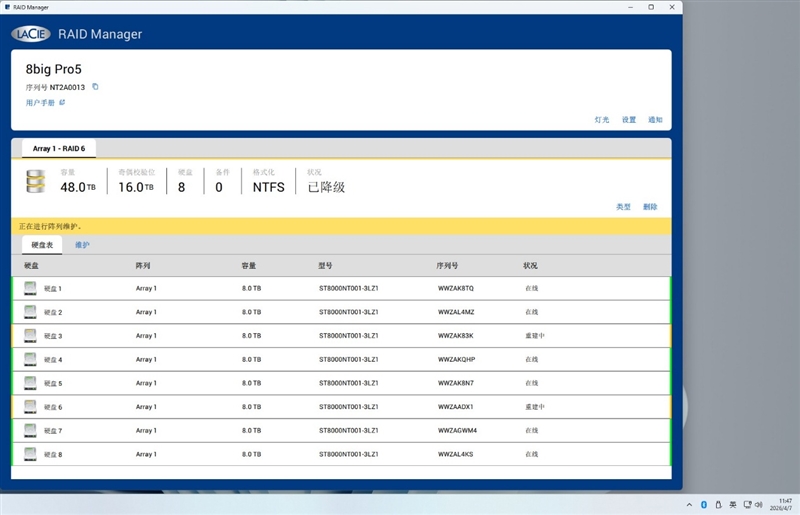Click the drive icon for 硬盘 2

point(30,312)
